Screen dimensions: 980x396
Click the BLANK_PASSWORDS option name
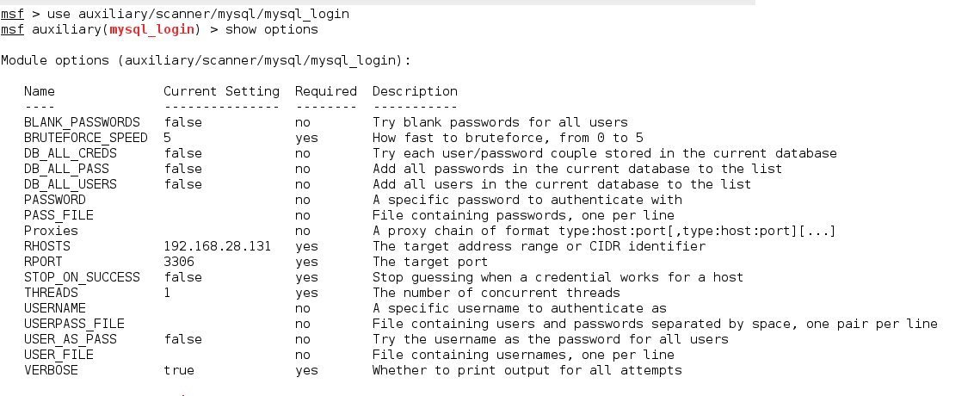click(82, 122)
